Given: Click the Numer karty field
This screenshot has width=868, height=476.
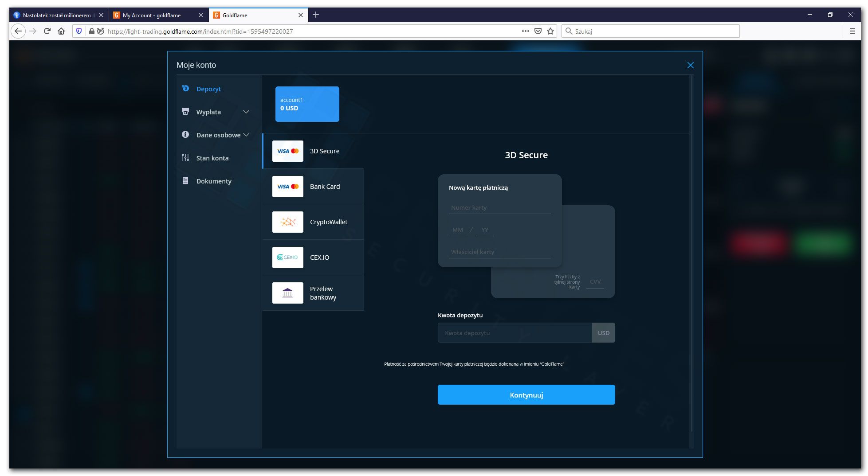Looking at the screenshot, I should coord(500,207).
